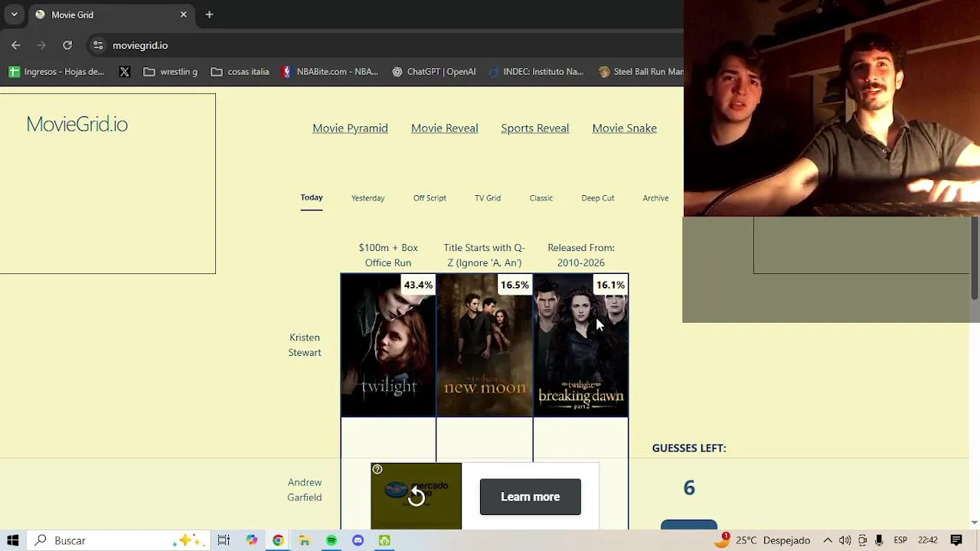
Task: Click the Kristen Stewart row label
Action: pyautogui.click(x=305, y=345)
